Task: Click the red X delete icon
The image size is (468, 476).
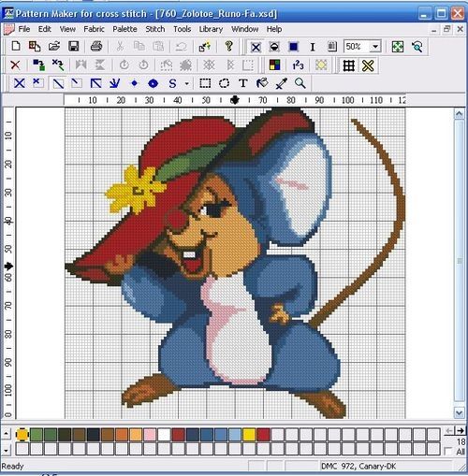Action: (15, 65)
